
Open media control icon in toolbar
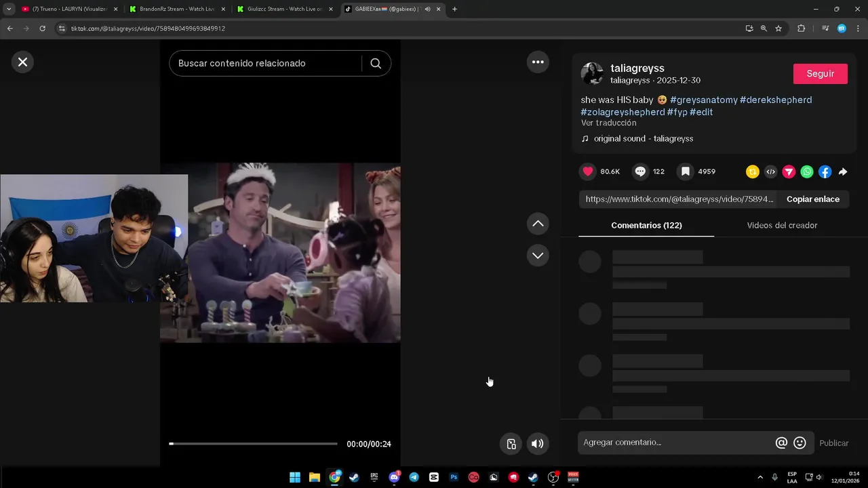(825, 28)
